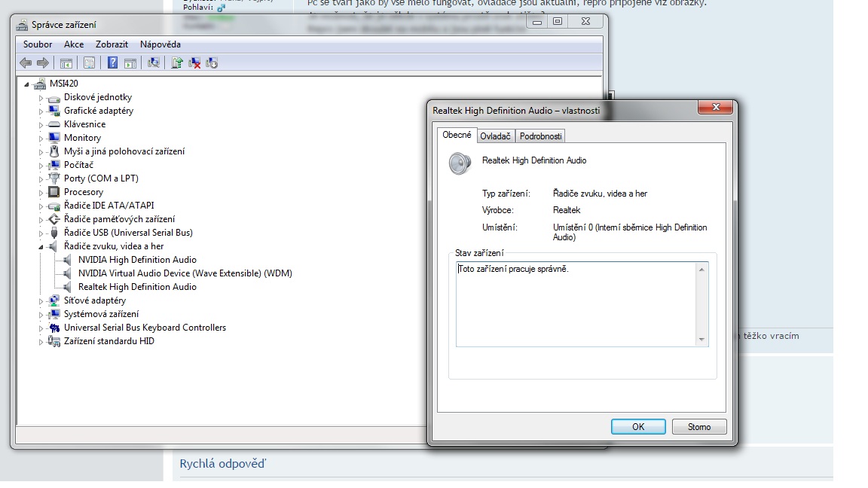Click the Řadiče IDE ATA/ATAPI controller icon
The width and height of the screenshot is (868, 488).
53,206
